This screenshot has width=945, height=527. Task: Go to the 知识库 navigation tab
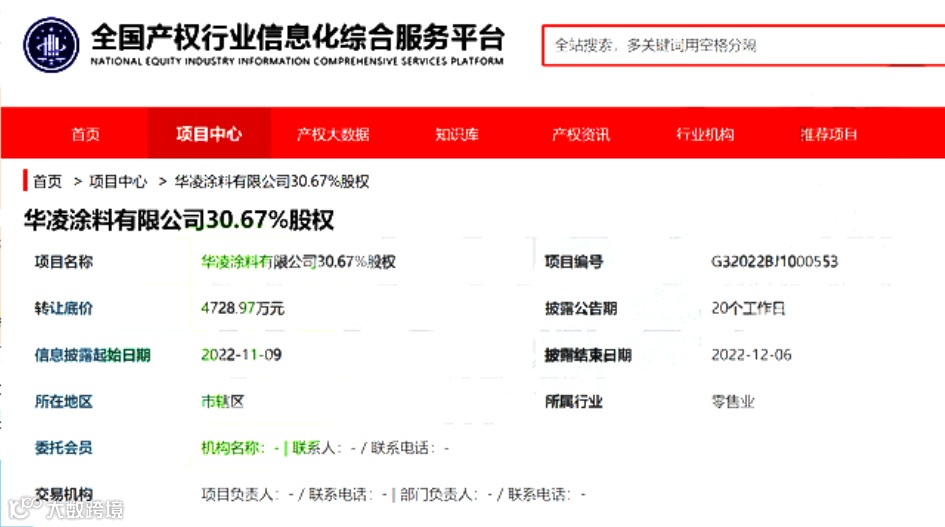coord(457,134)
